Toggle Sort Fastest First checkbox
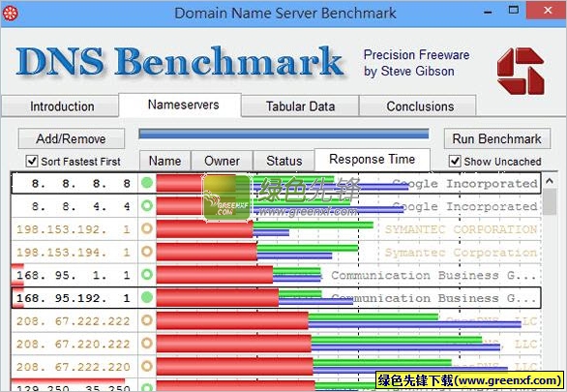The height and width of the screenshot is (392, 567). pyautogui.click(x=32, y=161)
